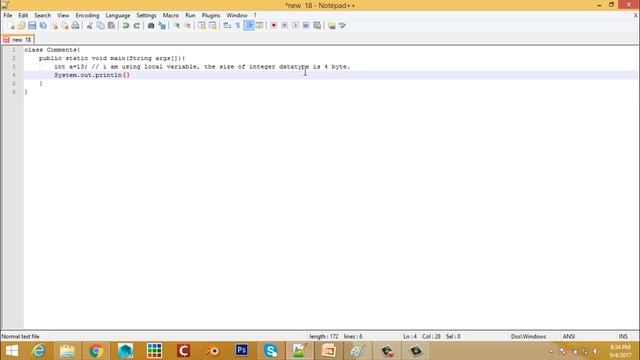Click Run macro multiple times icon
Screen dimensions: 640x360
(x=306, y=26)
